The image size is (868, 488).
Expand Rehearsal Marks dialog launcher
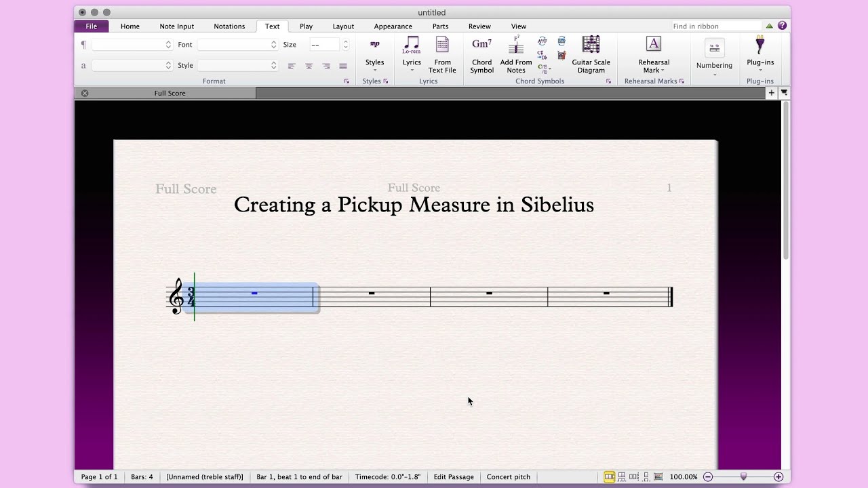(682, 81)
